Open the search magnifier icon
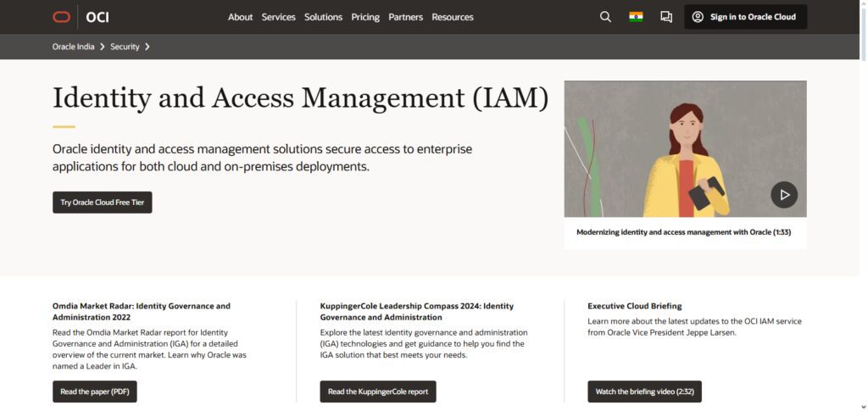The width and height of the screenshot is (868, 411). point(605,17)
